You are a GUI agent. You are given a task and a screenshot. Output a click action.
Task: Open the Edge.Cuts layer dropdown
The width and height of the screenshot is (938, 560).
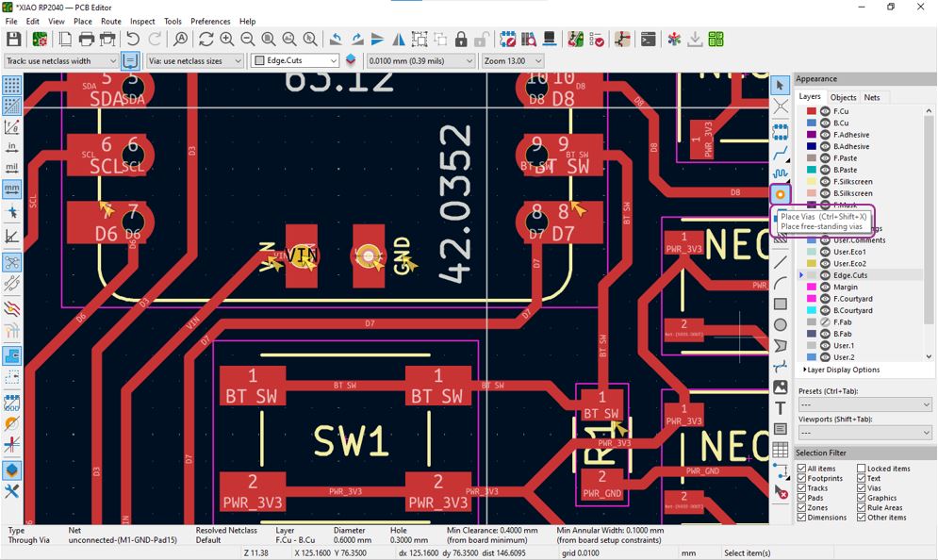295,60
